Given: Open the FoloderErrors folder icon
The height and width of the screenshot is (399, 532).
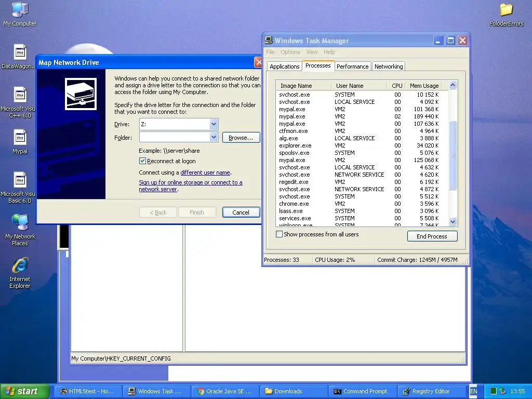Looking at the screenshot, I should click(506, 15).
